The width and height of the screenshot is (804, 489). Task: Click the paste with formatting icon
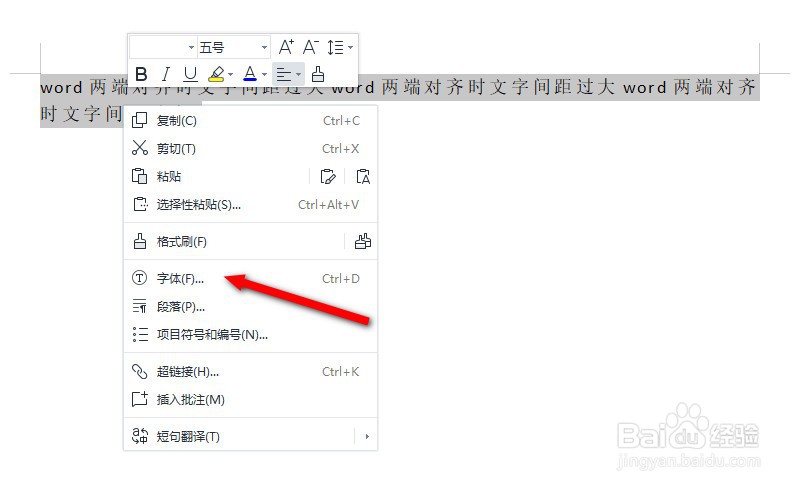[328, 176]
